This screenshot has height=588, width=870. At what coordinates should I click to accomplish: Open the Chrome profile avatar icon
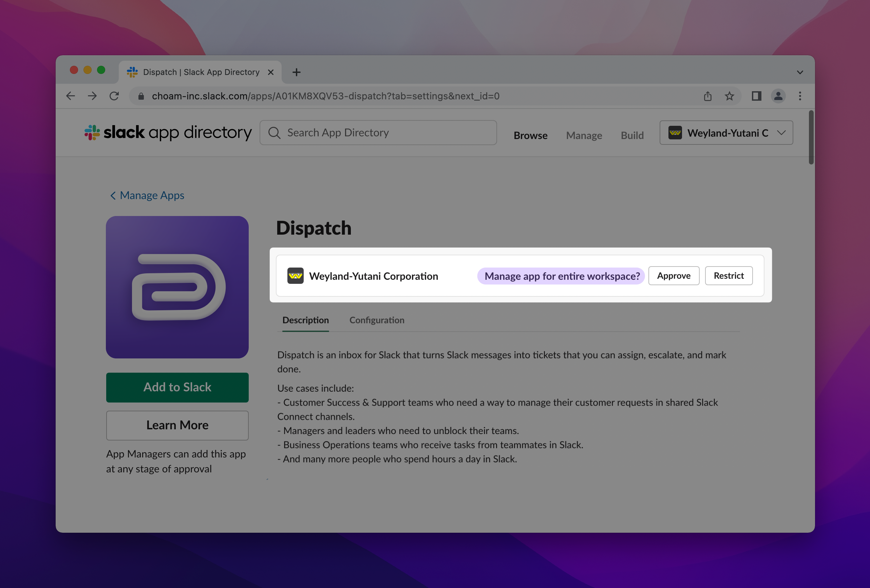click(778, 96)
